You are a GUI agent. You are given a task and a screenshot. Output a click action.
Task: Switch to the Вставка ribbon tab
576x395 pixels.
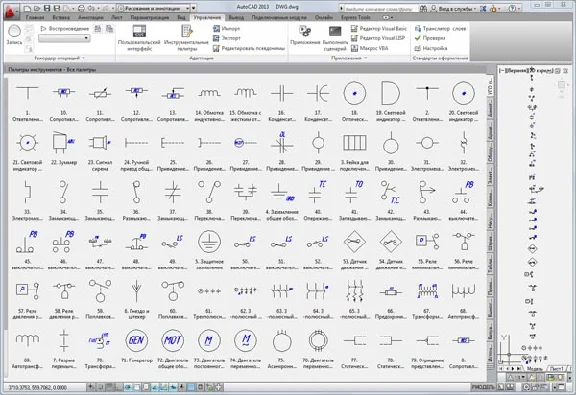click(x=61, y=17)
